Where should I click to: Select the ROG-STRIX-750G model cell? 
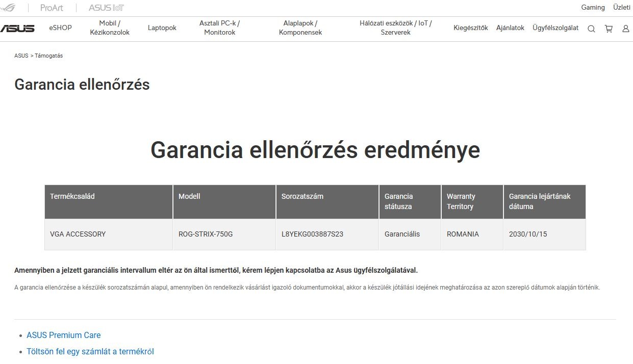[224, 235]
